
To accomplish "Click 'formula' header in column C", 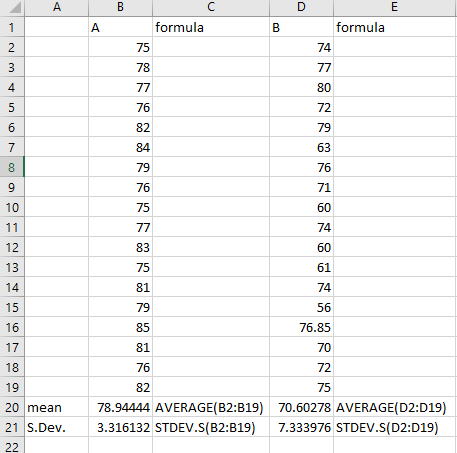I will [x=211, y=27].
